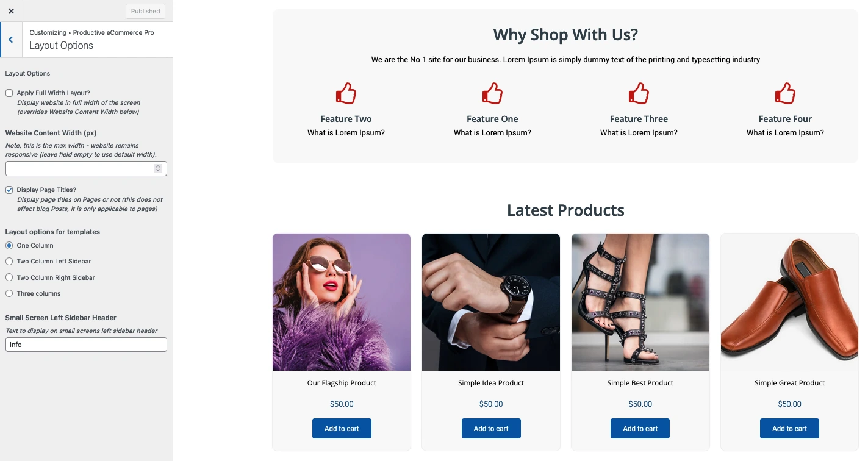This screenshot has height=461, width=868.
Task: Open the Simple Best Product sandal image
Action: tap(640, 302)
